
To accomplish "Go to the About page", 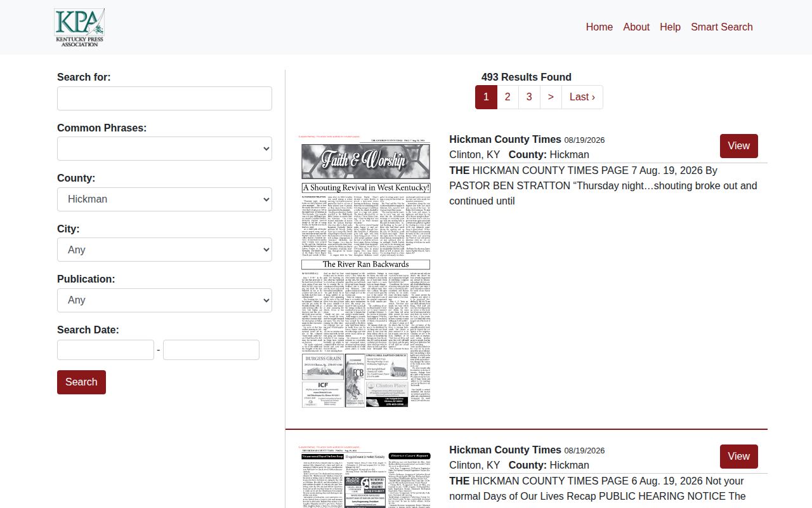I will [636, 27].
